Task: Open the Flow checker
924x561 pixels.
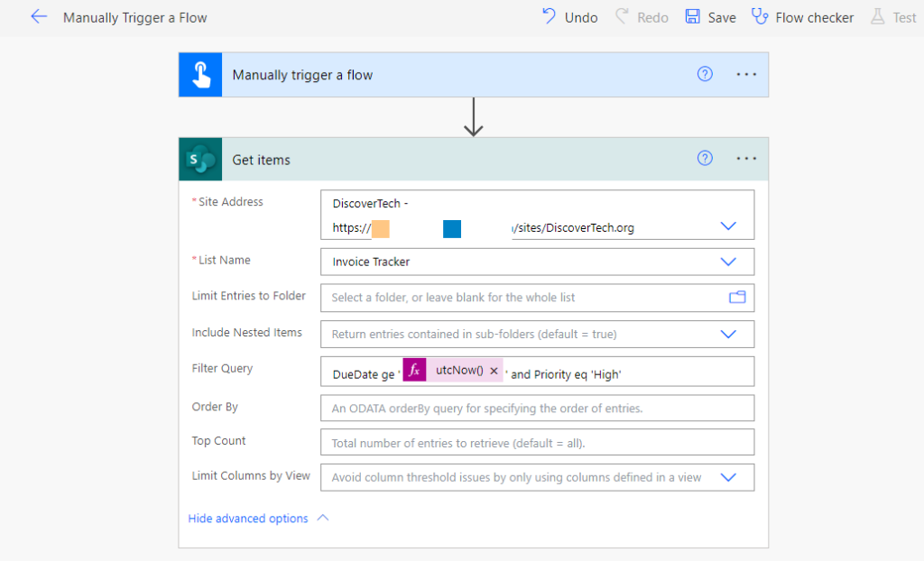Action: (x=802, y=17)
